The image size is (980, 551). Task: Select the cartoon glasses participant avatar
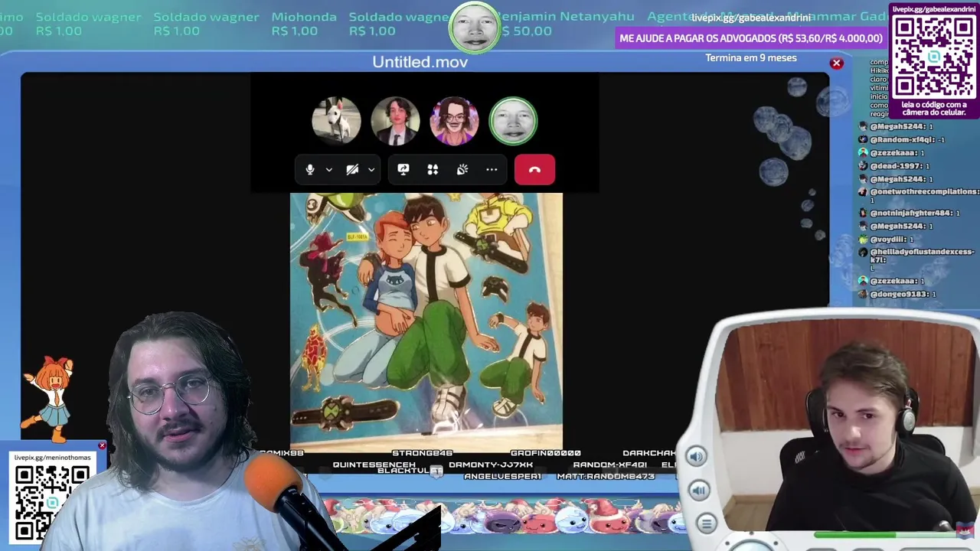click(454, 121)
